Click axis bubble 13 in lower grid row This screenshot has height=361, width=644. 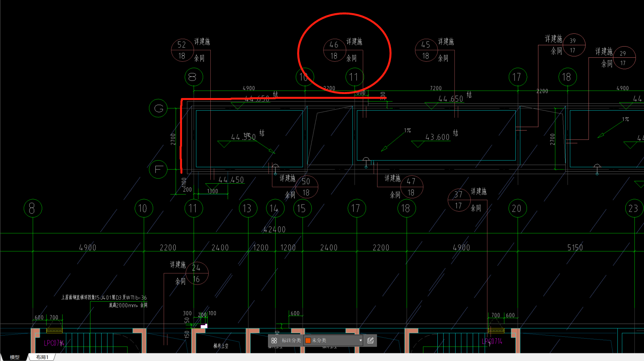[x=248, y=208]
